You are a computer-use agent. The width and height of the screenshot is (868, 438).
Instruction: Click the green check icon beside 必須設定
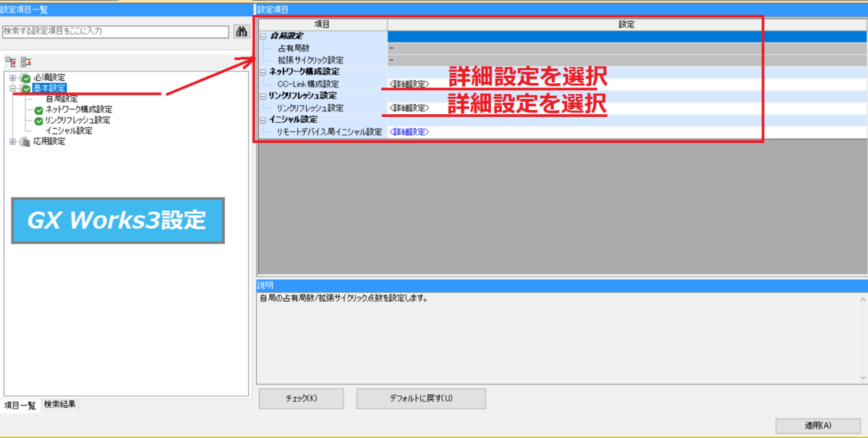coord(25,78)
